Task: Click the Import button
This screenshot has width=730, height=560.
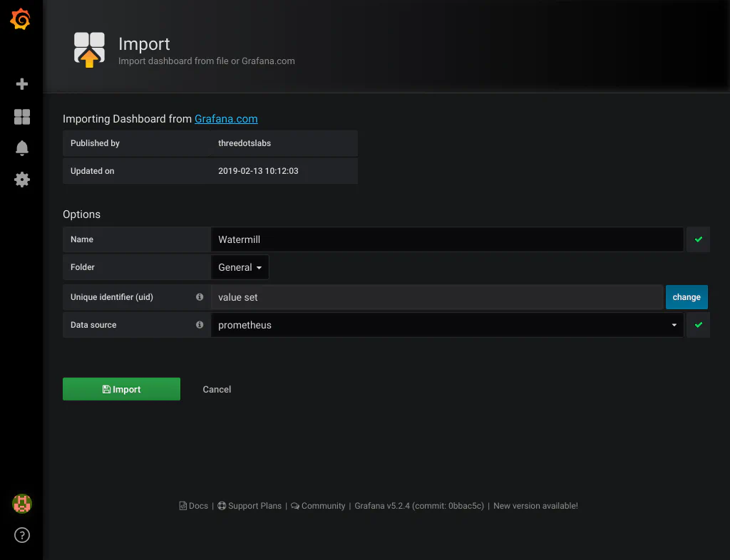Action: click(121, 389)
